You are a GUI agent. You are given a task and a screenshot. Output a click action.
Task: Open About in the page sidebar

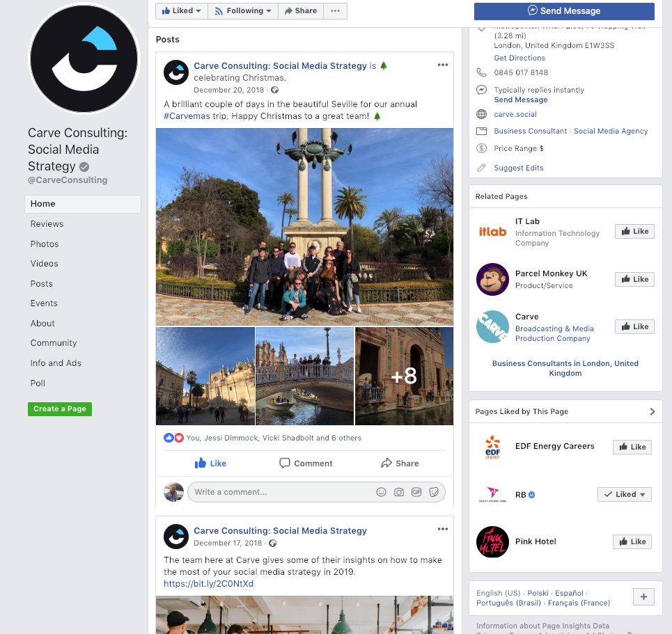pyautogui.click(x=42, y=324)
